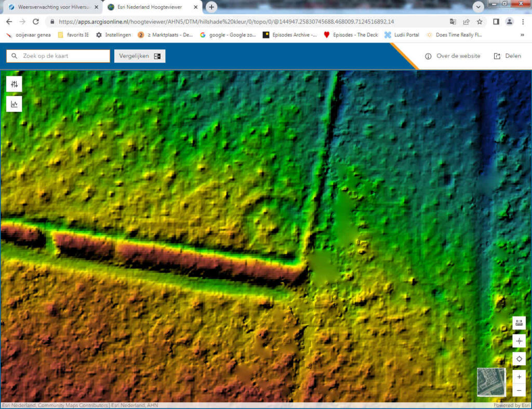Open a new browser tab

pyautogui.click(x=211, y=7)
